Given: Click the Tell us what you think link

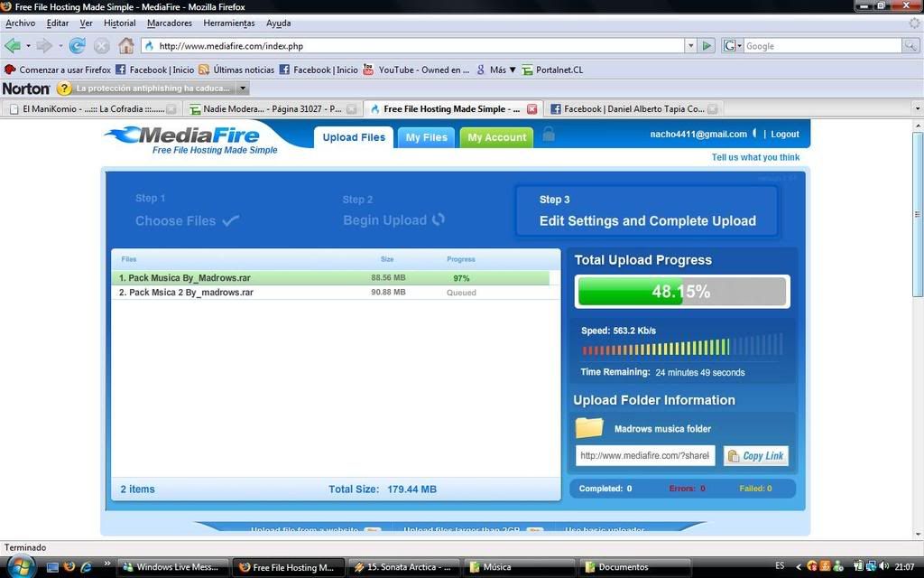Looking at the screenshot, I should pos(755,157).
